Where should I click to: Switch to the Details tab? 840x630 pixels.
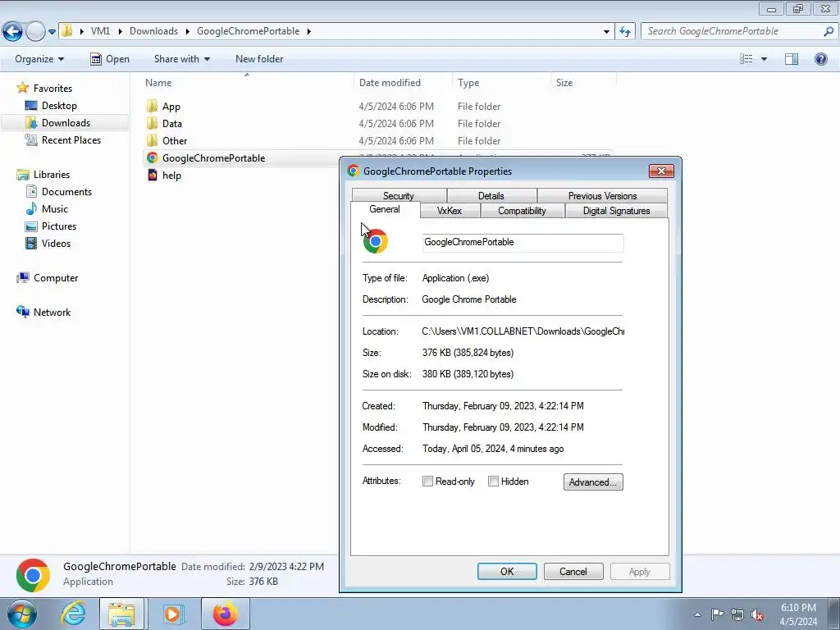(x=491, y=195)
